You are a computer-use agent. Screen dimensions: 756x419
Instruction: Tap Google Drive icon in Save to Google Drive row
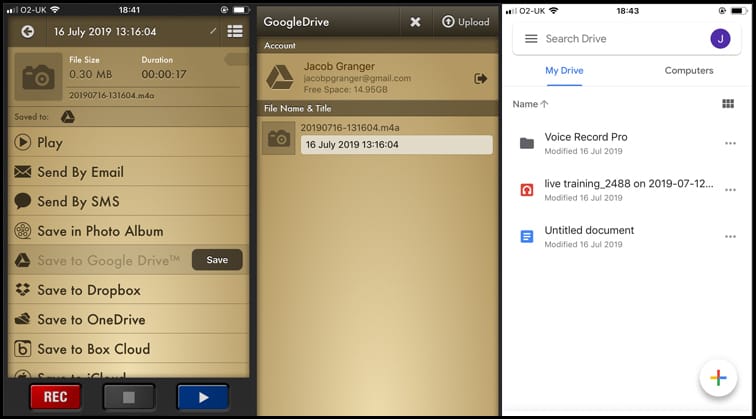tap(22, 260)
